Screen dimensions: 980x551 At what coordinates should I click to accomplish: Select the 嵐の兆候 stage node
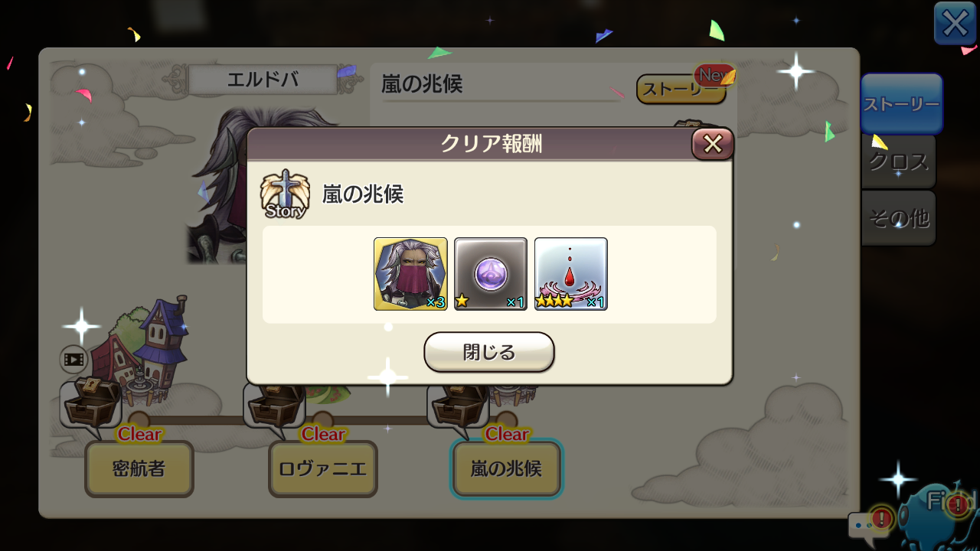click(507, 468)
